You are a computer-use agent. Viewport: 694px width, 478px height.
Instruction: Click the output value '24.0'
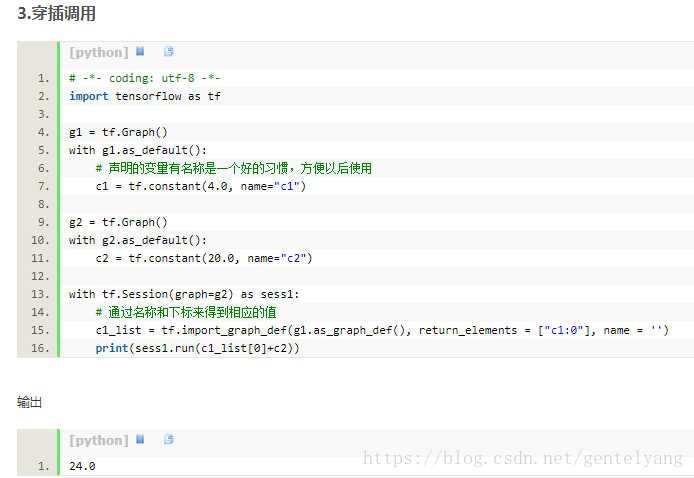(82, 466)
